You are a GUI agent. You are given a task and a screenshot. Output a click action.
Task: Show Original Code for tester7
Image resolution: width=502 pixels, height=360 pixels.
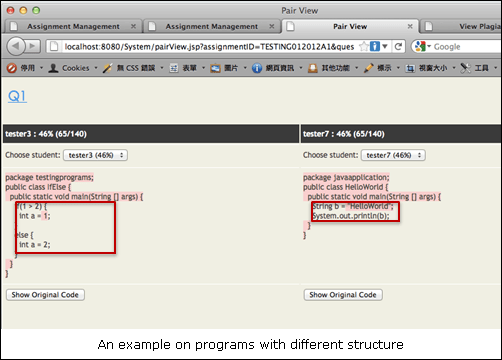[343, 295]
